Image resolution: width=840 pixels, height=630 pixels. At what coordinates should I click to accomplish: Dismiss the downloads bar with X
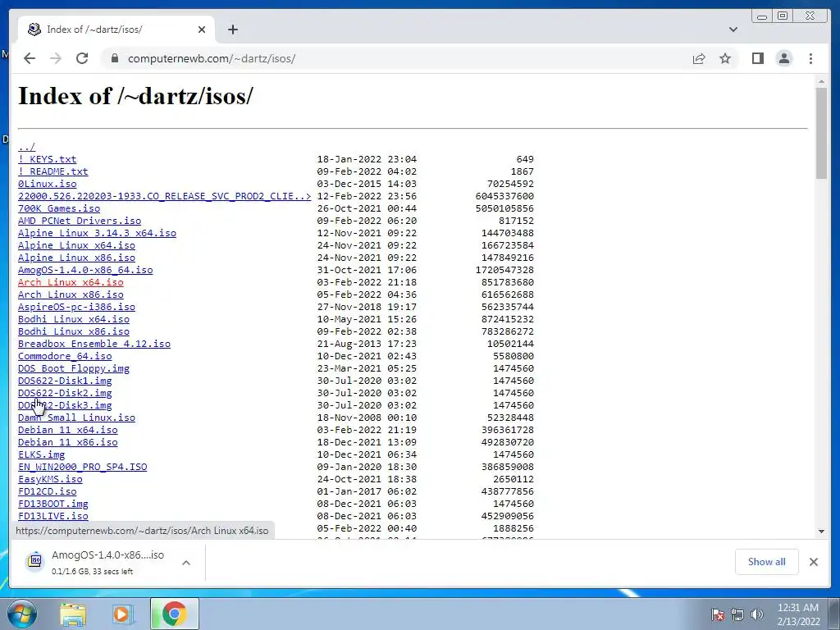coord(813,561)
